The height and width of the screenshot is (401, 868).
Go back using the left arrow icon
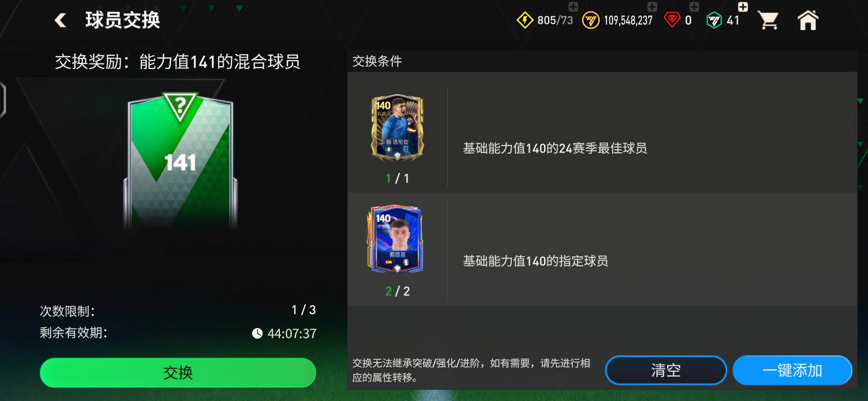coord(60,21)
